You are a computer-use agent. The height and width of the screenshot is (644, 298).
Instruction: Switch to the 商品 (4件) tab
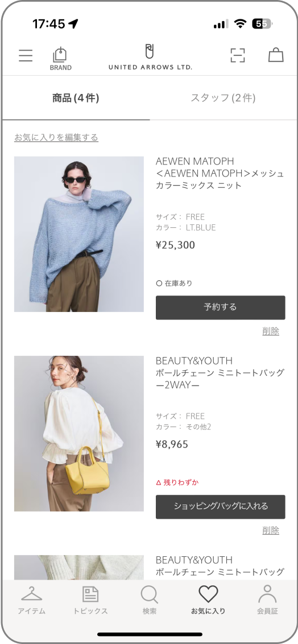click(76, 98)
